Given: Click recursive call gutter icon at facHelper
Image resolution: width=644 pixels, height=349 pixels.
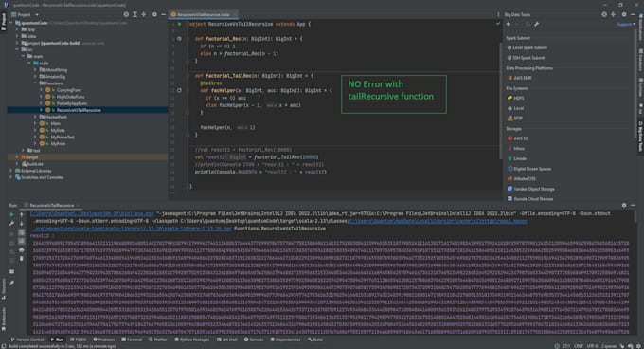Looking at the screenshot, I should (x=179, y=90).
